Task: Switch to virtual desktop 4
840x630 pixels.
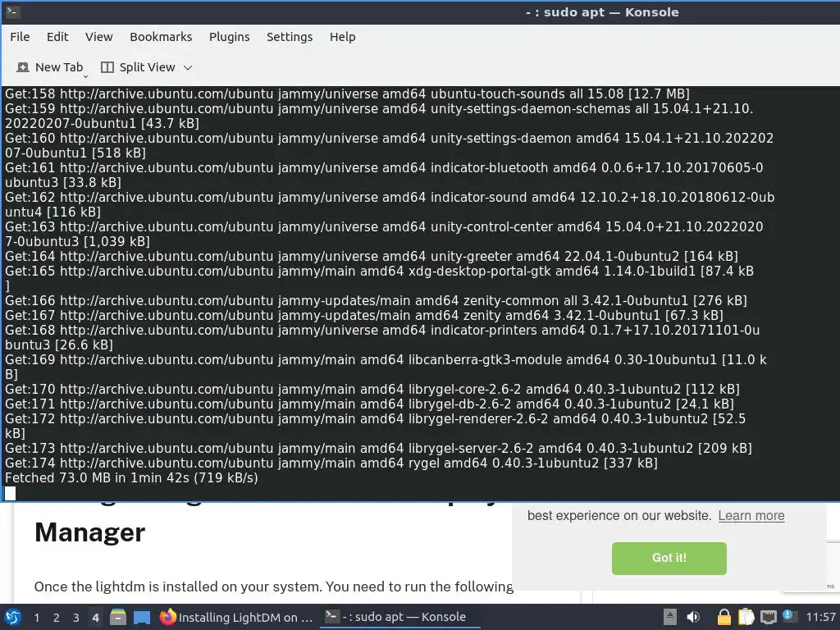Action: tap(95, 618)
